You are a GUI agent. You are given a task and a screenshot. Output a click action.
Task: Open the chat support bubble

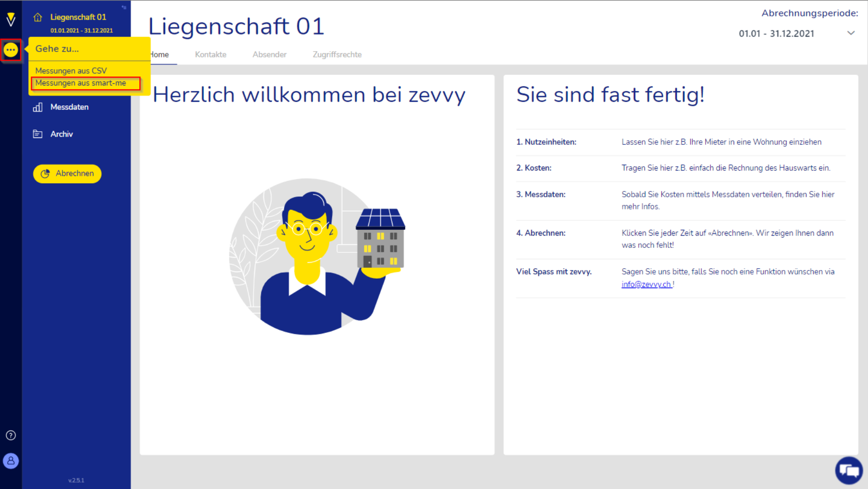pos(849,470)
